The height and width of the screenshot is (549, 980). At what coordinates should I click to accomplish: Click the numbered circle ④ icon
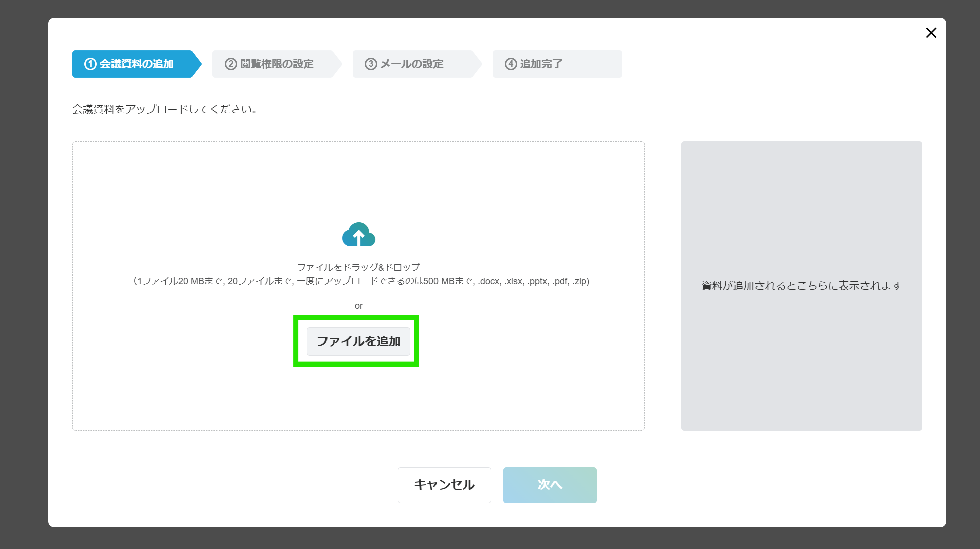tap(510, 64)
